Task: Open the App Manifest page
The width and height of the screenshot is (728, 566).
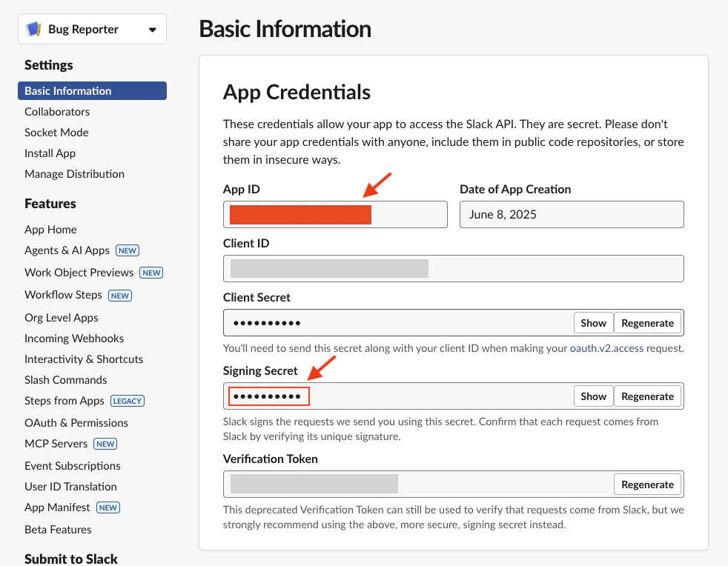Action: pos(57,507)
